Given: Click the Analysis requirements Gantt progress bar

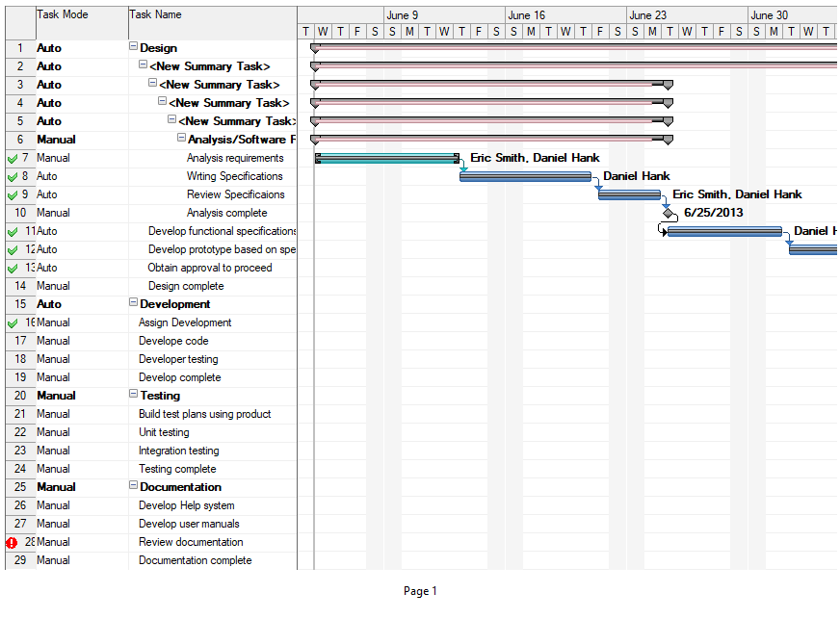Looking at the screenshot, I should coord(387,158).
